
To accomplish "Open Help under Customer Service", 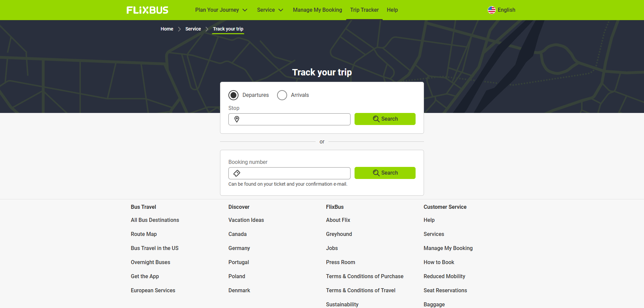I will click(429, 220).
